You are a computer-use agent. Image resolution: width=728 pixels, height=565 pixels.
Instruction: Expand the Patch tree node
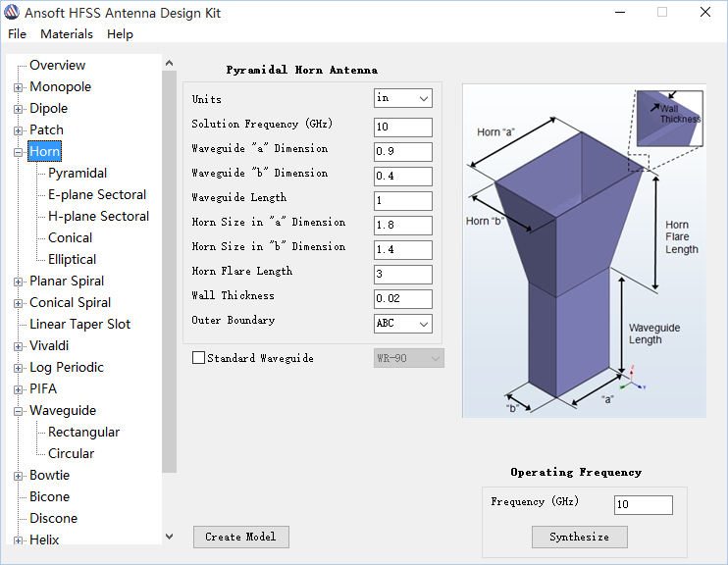click(x=18, y=130)
